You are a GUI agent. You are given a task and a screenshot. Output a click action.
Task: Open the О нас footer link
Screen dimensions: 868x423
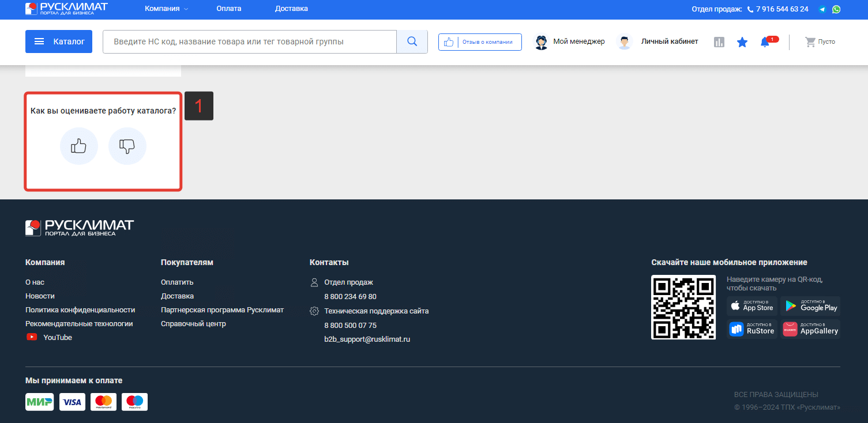tap(35, 282)
